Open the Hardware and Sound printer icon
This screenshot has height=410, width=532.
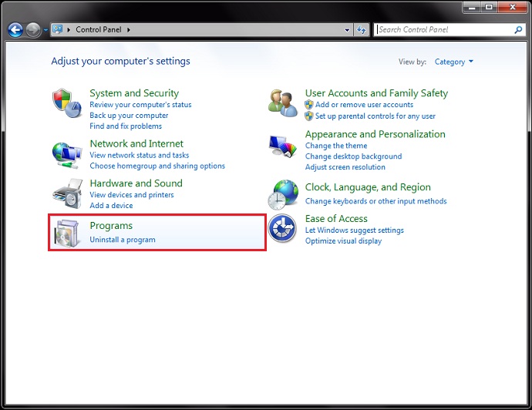click(x=68, y=193)
